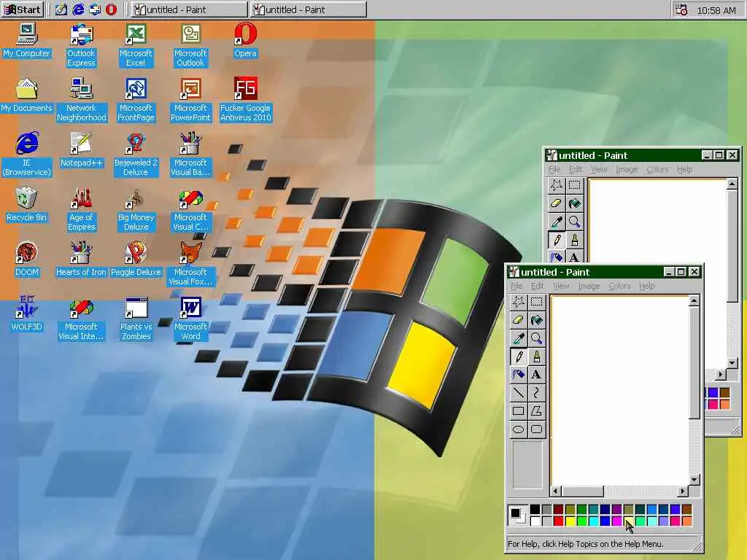Open View menu in front Paint window
747x560 pixels.
point(561,286)
